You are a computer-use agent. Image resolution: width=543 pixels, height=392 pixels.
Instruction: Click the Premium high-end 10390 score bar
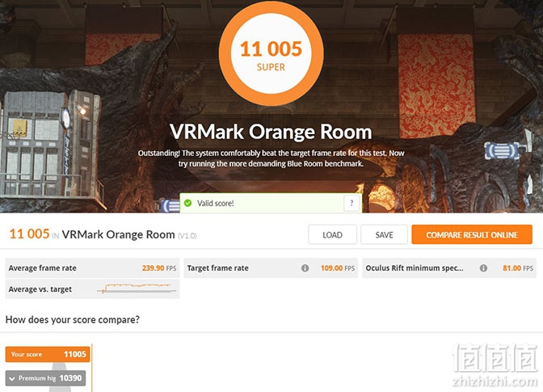pos(45,378)
